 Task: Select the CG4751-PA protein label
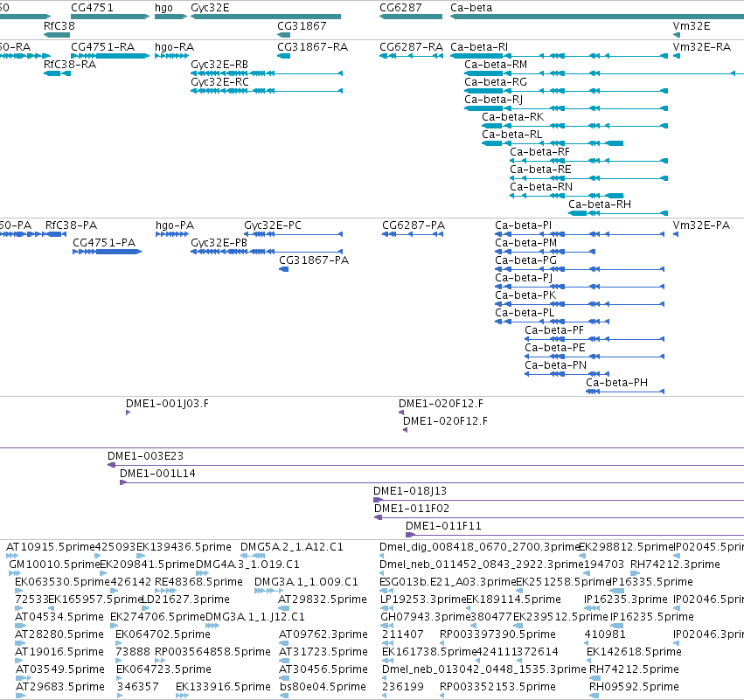click(104, 243)
